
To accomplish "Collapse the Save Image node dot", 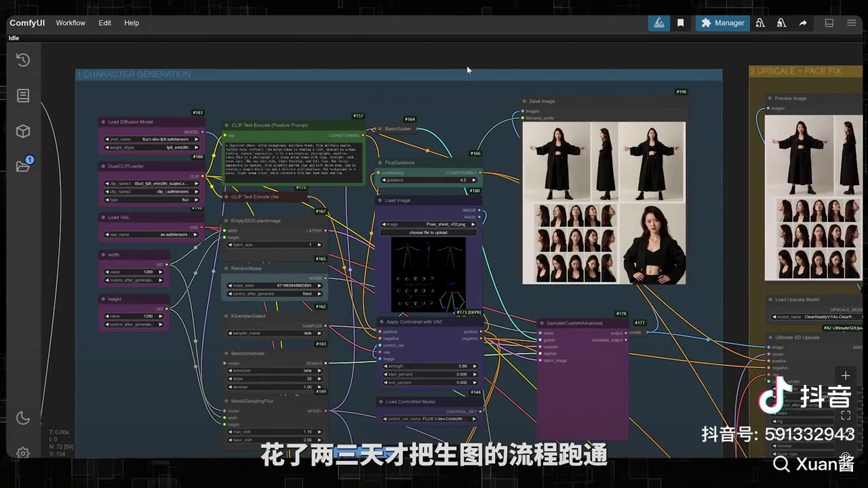I will click(x=524, y=101).
